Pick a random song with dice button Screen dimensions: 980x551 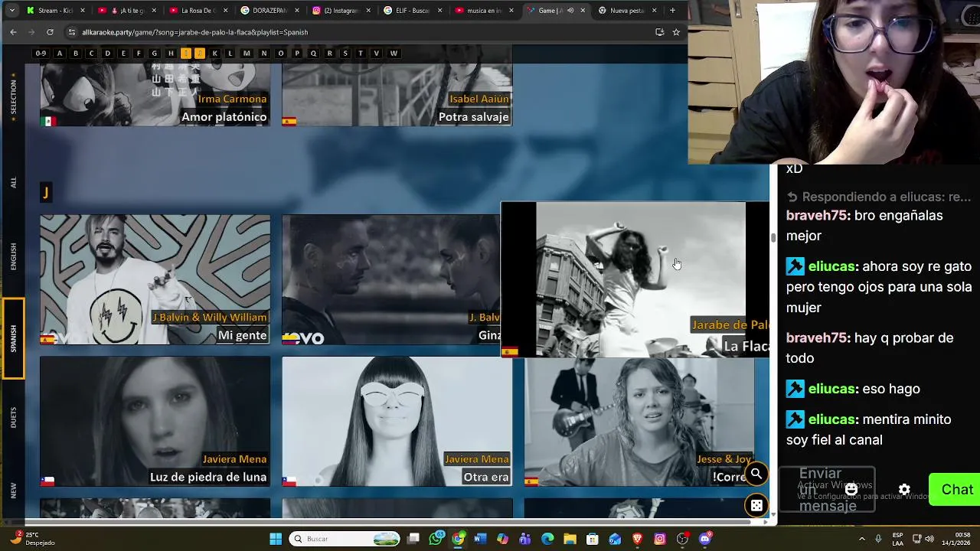[756, 505]
